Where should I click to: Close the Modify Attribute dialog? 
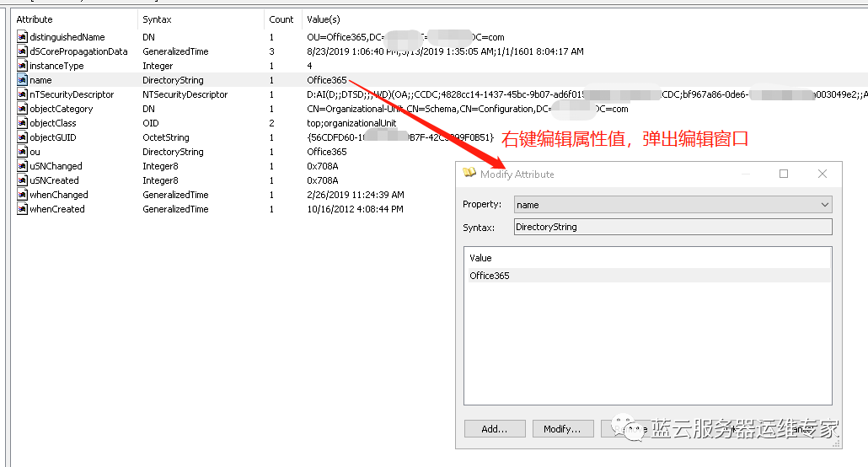pos(822,174)
